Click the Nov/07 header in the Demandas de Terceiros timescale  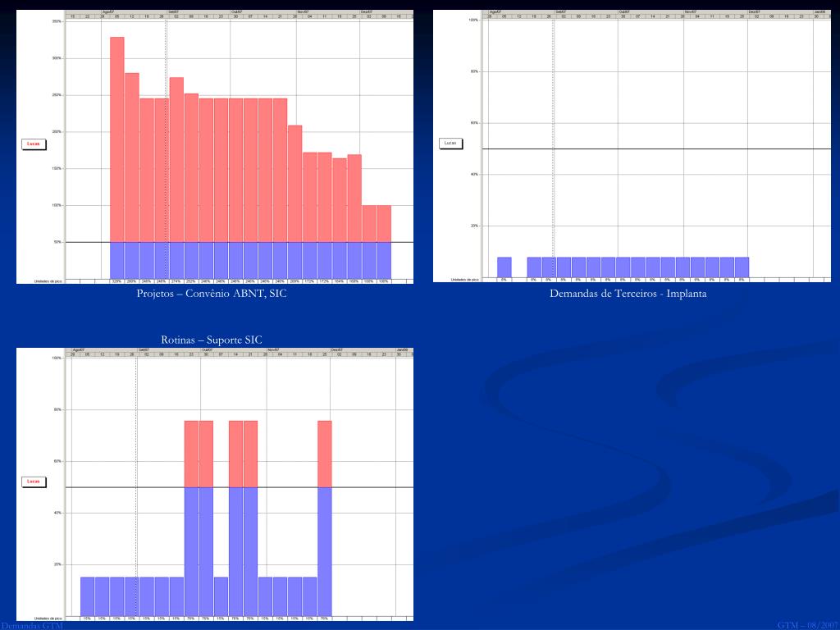[691, 11]
